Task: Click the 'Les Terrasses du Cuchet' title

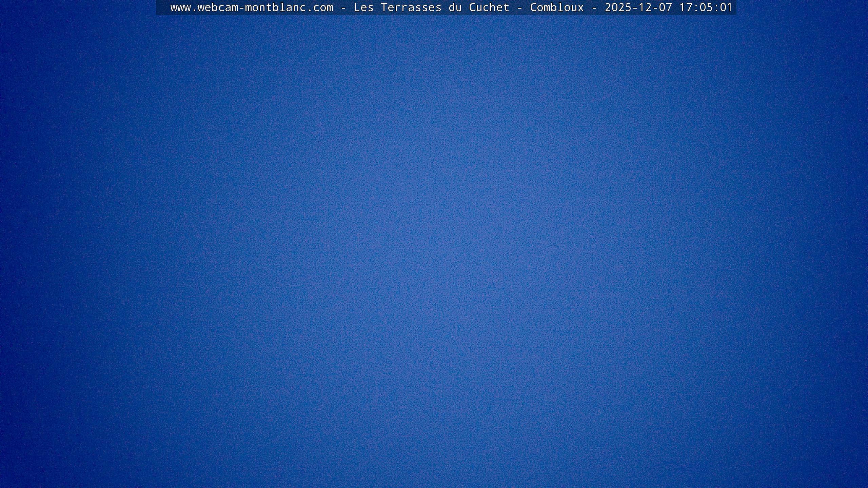Action: pos(431,7)
